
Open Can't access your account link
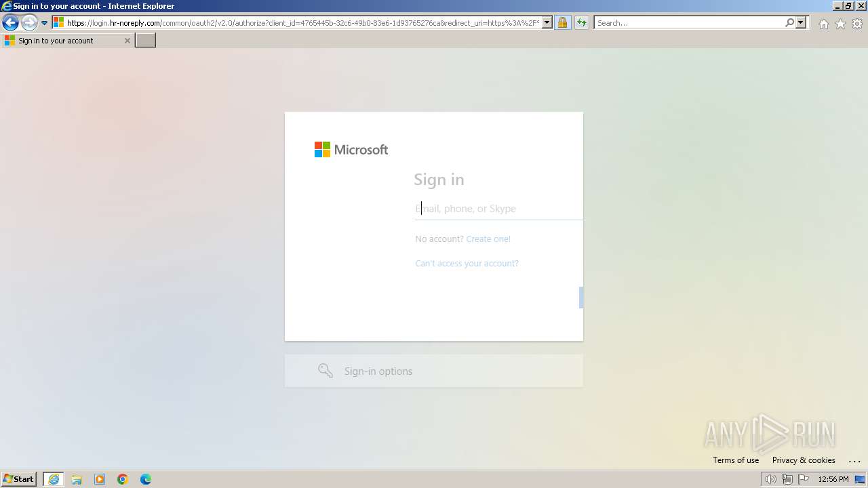[x=467, y=264]
